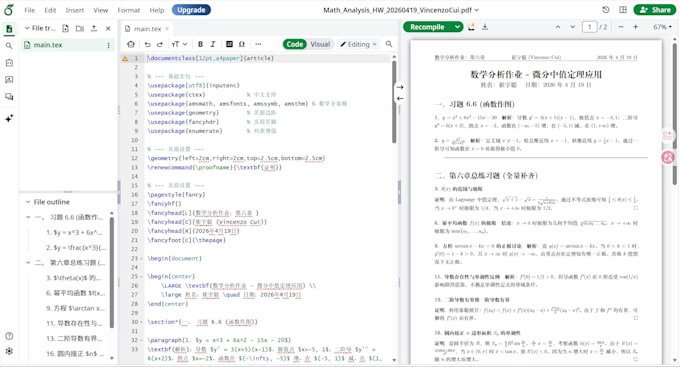Fold the section at line 30
This screenshot has height=367, width=680.
(142, 322)
